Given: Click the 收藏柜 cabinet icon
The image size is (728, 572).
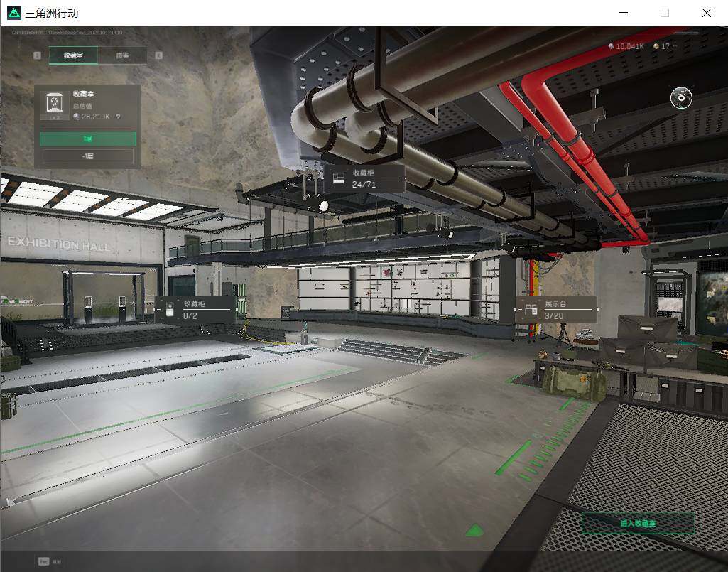Looking at the screenshot, I should click(339, 178).
